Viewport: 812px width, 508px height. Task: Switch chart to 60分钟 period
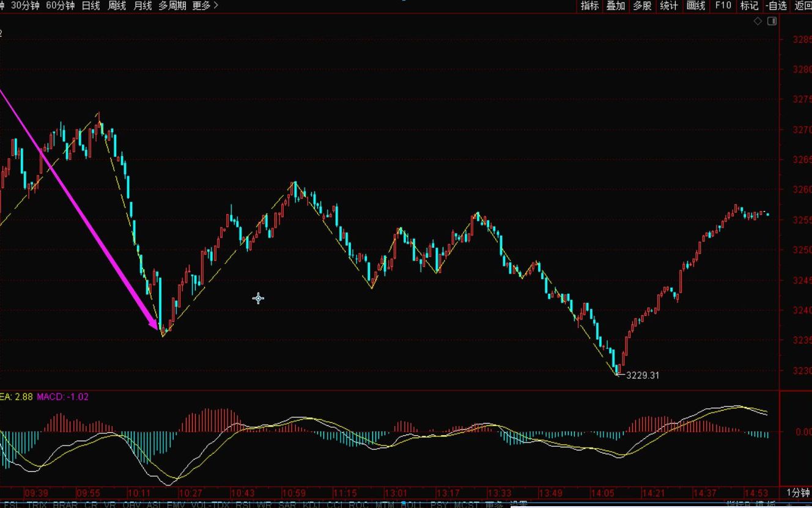point(61,6)
